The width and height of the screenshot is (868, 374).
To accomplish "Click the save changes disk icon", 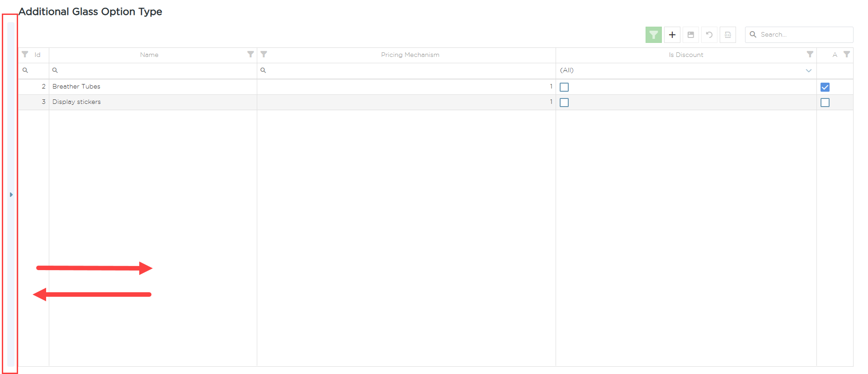I will [x=691, y=35].
